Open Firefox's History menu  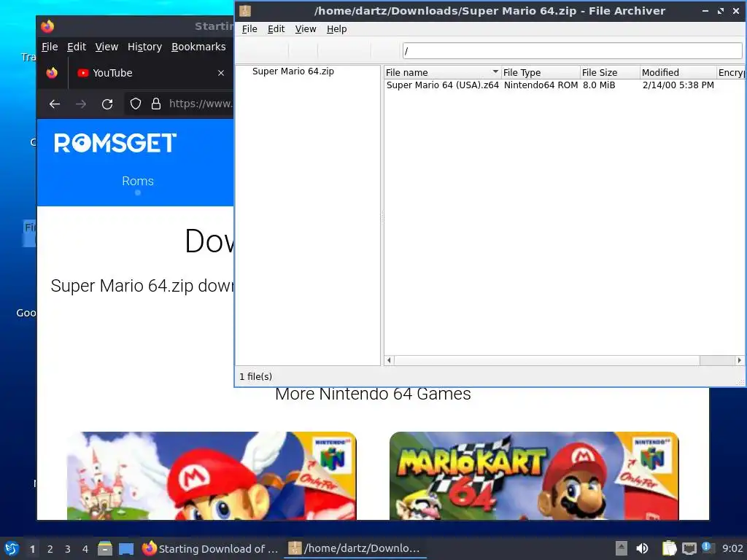tap(144, 47)
